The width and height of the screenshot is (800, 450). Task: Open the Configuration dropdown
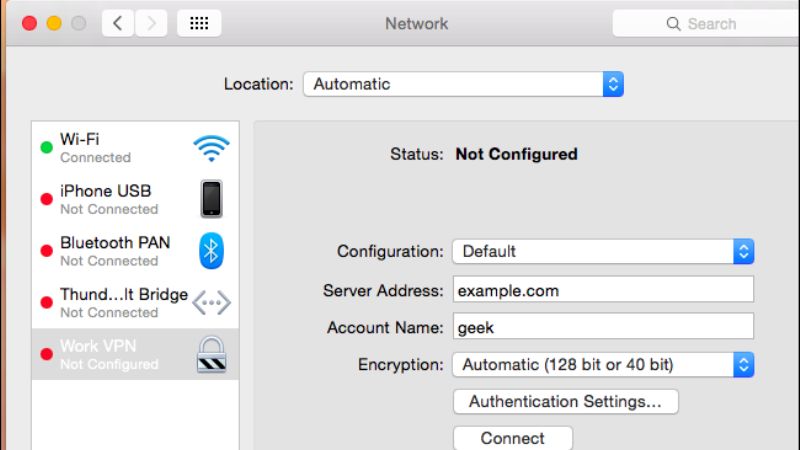click(603, 252)
